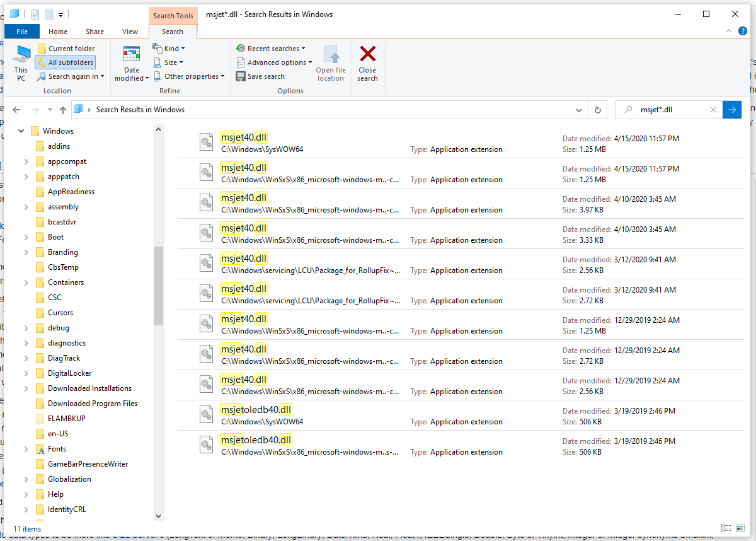Select Downloaded Program Files folder
Image resolution: width=756 pixels, height=541 pixels.
point(92,404)
